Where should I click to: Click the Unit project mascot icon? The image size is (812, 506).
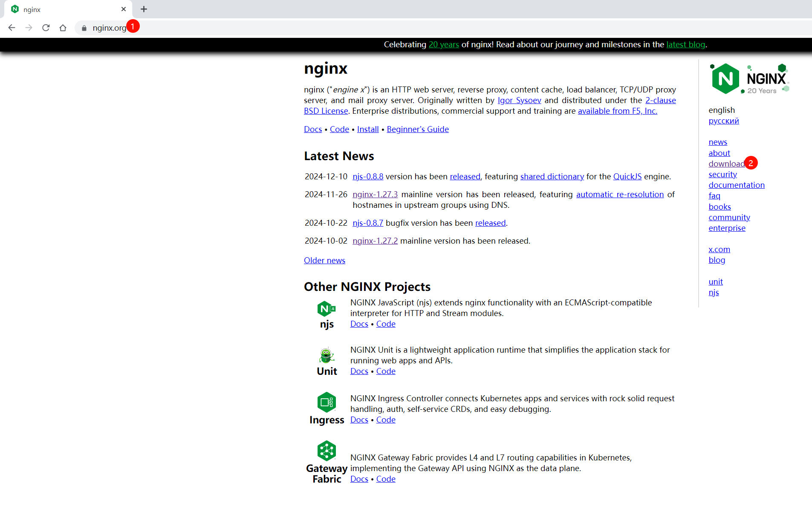327,356
